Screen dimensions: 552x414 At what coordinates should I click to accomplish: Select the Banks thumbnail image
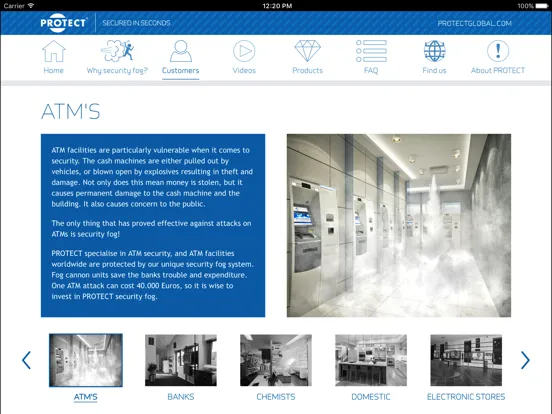point(181,360)
